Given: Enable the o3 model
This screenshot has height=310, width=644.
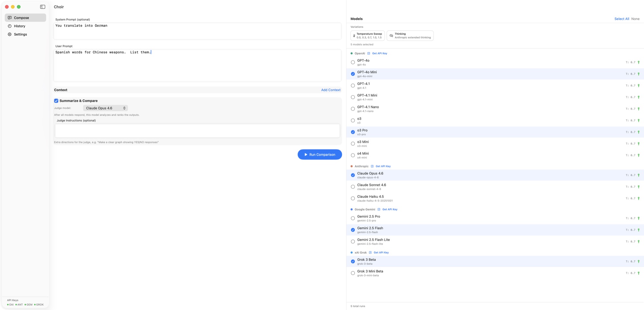Looking at the screenshot, I should [x=353, y=120].
